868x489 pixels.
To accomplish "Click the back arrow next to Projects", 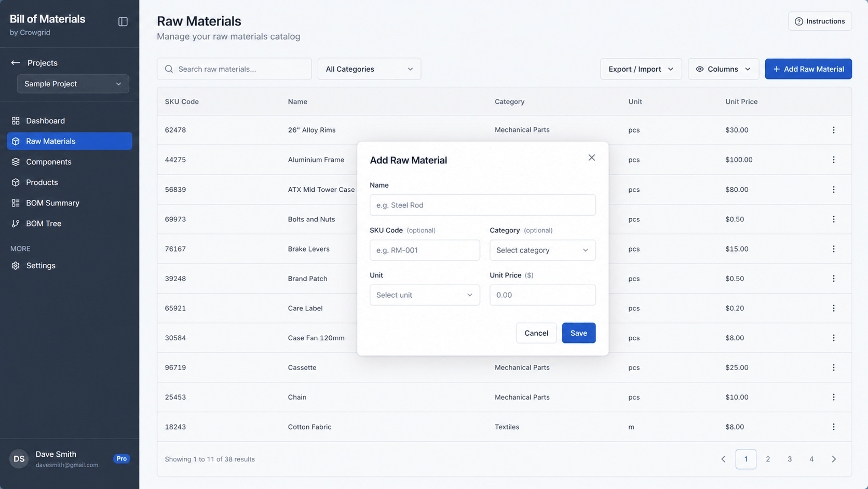I will [x=16, y=63].
